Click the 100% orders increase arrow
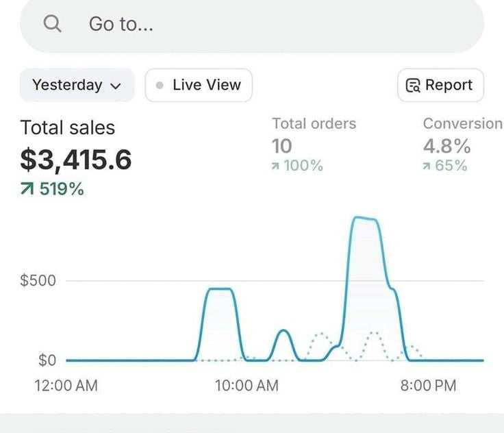The width and height of the screenshot is (504, 433). pos(276,166)
